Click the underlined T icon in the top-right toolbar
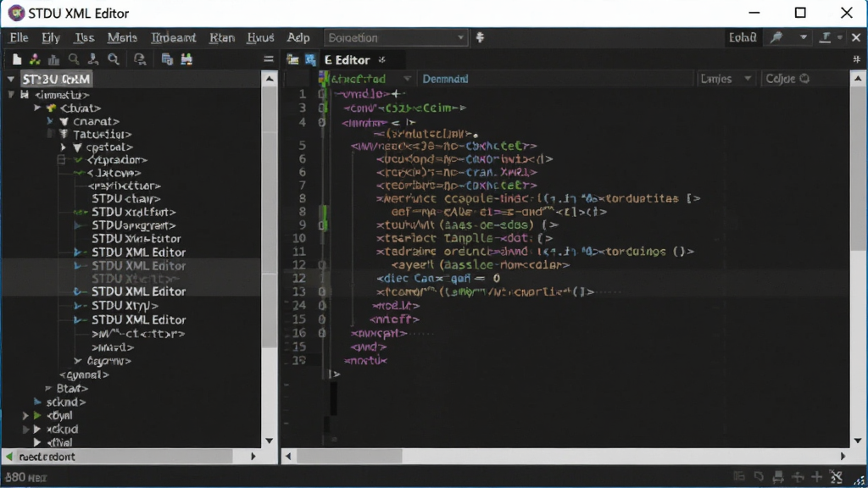The width and height of the screenshot is (868, 488). pos(825,37)
